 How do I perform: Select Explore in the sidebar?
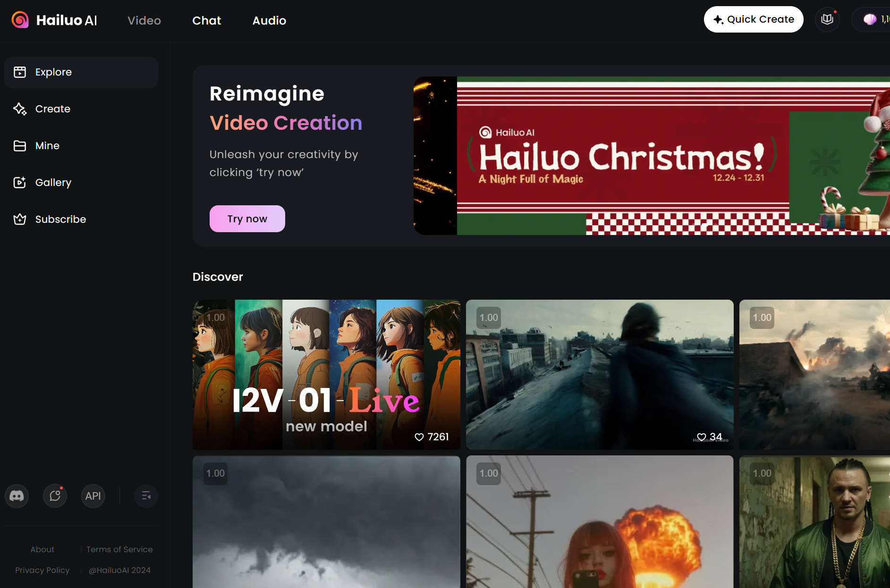coord(81,72)
